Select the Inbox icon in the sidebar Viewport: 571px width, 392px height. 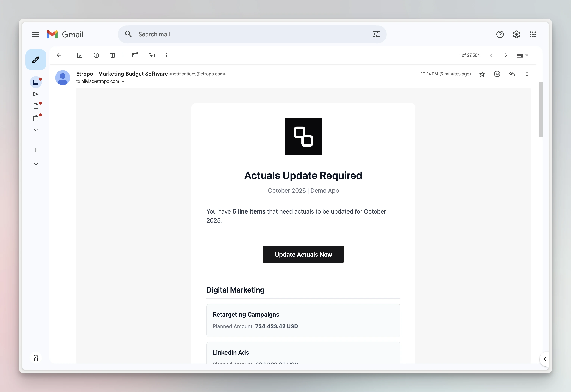coord(36,82)
